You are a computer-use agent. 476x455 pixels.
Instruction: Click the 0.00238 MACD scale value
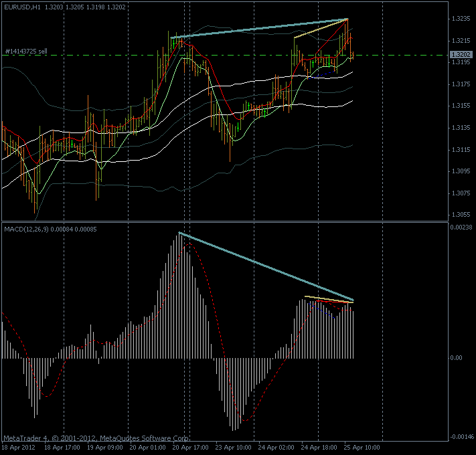click(x=461, y=228)
